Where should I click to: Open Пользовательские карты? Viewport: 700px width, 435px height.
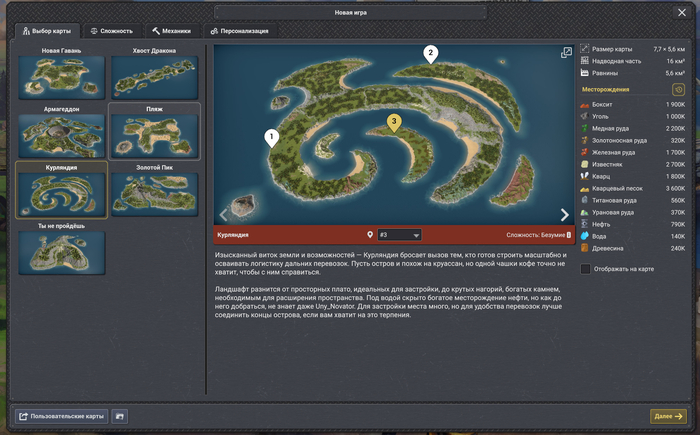click(61, 416)
